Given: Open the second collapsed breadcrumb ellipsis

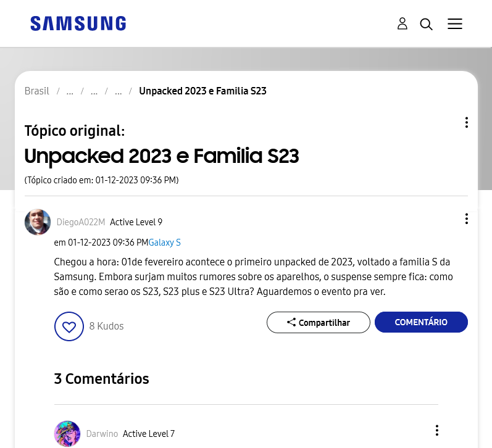Looking at the screenshot, I should (94, 91).
